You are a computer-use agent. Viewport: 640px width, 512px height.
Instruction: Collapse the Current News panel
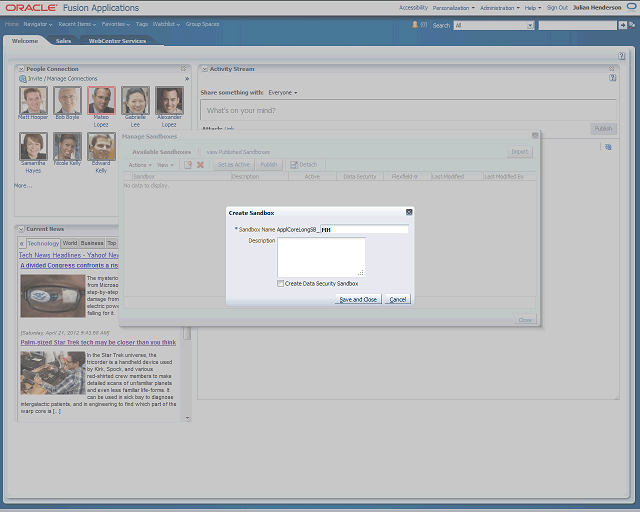point(21,229)
